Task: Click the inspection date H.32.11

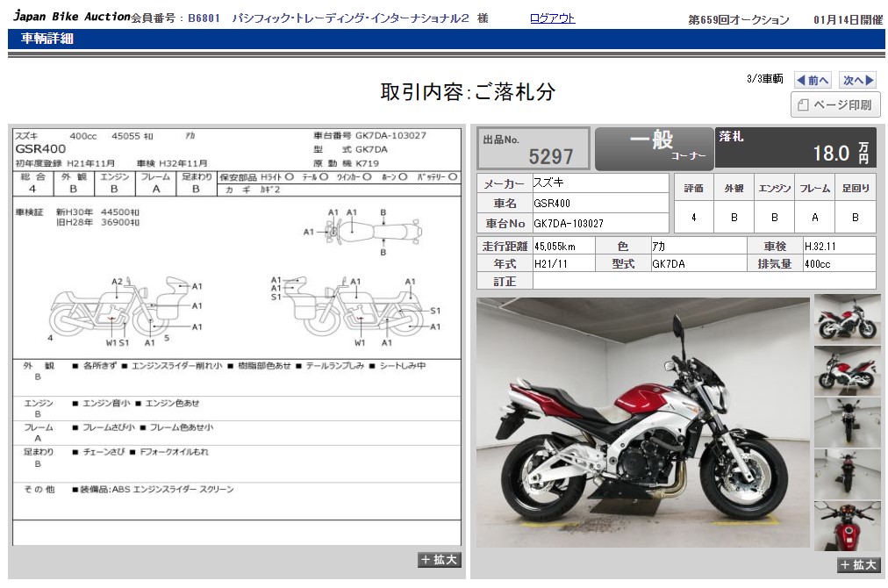Action: (820, 247)
